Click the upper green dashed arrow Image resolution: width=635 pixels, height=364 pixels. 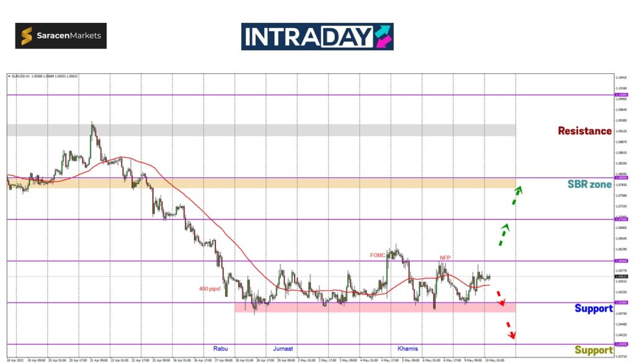pyautogui.click(x=515, y=195)
